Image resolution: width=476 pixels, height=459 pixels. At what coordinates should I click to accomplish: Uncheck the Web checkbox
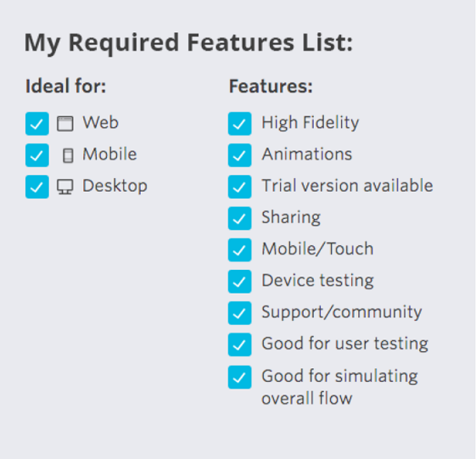click(x=37, y=124)
